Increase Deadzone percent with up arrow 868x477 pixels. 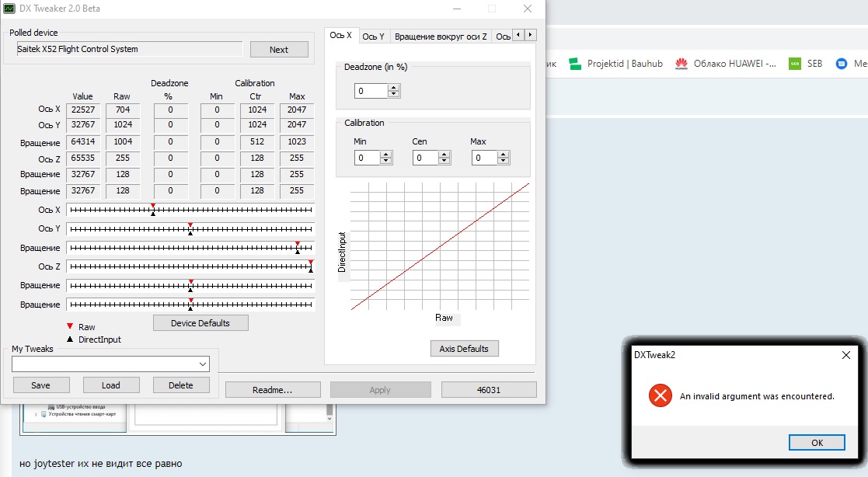pos(393,88)
